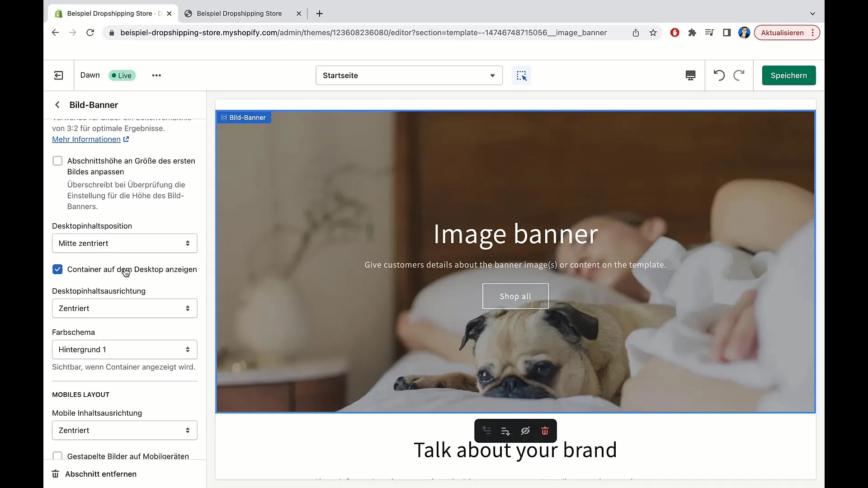Expand the Desktopinhaltsausrichtung dropdown
Screen dimensions: 868x488
click(123, 308)
